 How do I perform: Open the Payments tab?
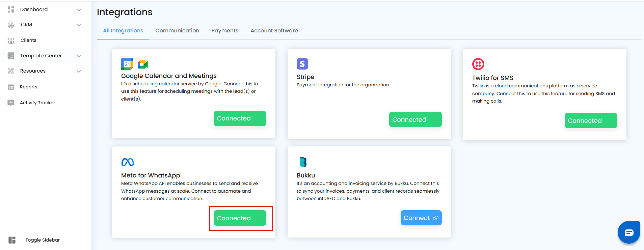pyautogui.click(x=225, y=31)
